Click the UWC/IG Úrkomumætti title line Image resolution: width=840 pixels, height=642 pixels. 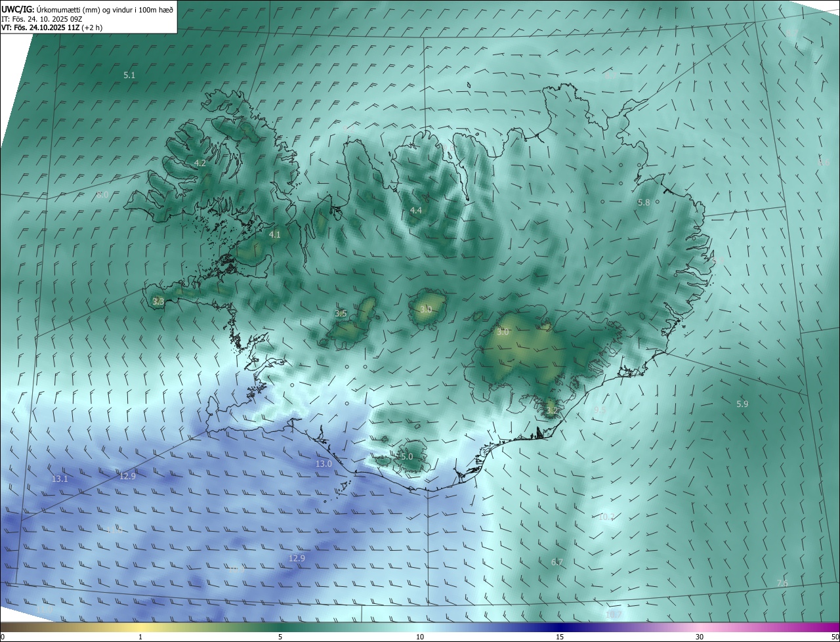tap(88, 9)
